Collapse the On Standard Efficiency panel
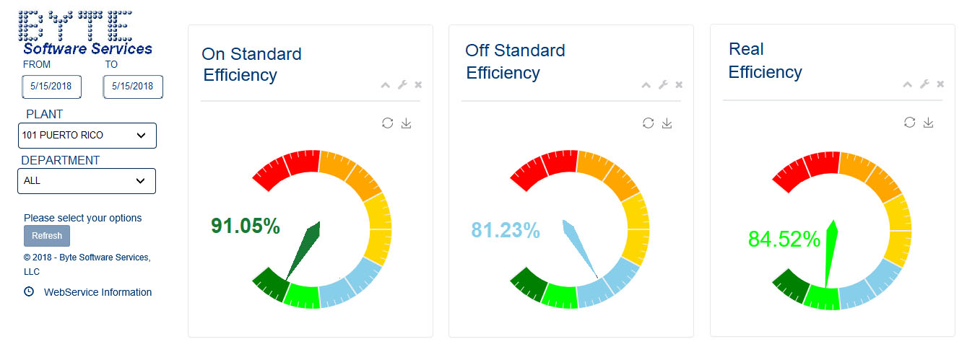 coord(386,85)
